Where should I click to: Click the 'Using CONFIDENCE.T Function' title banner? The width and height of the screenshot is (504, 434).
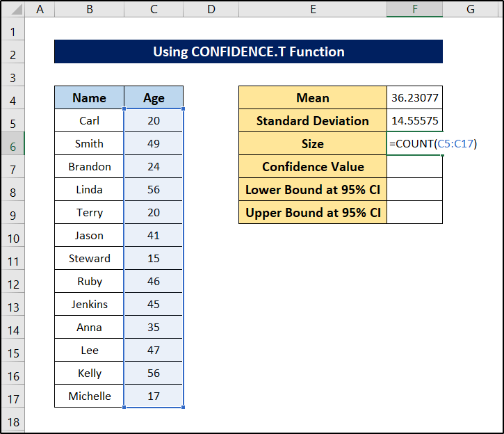pyautogui.click(x=248, y=52)
